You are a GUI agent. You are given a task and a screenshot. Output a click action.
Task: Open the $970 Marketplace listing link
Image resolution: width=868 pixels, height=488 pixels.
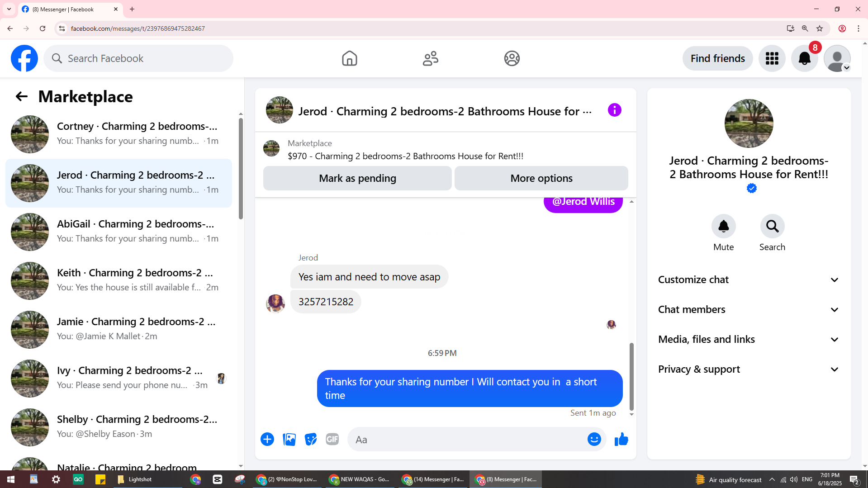pos(405,156)
